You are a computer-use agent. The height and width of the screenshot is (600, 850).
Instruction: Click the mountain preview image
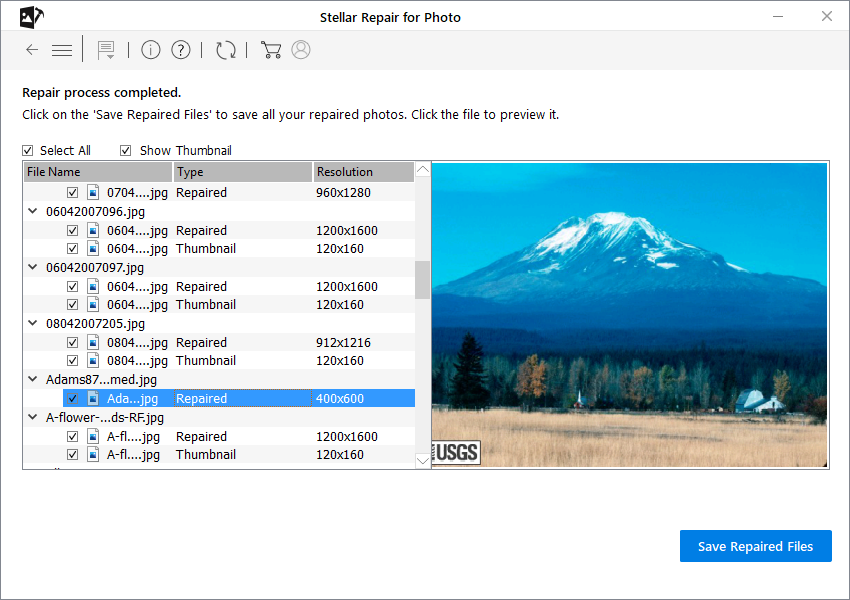tap(629, 315)
